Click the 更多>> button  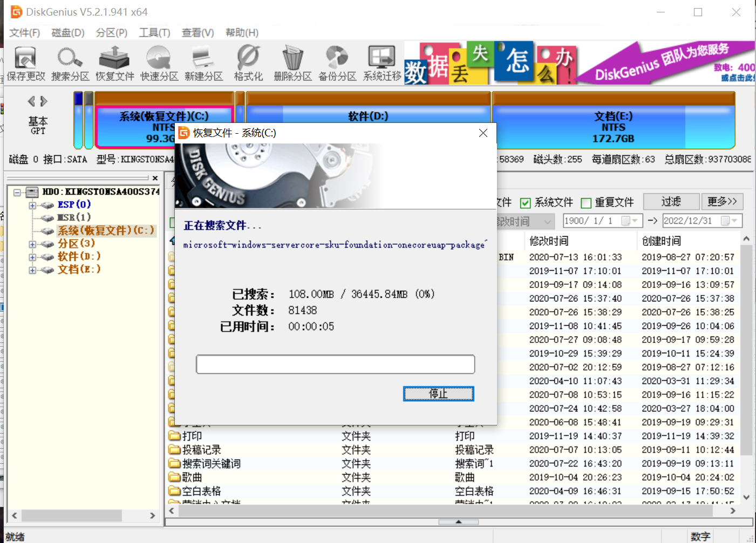[x=723, y=202]
